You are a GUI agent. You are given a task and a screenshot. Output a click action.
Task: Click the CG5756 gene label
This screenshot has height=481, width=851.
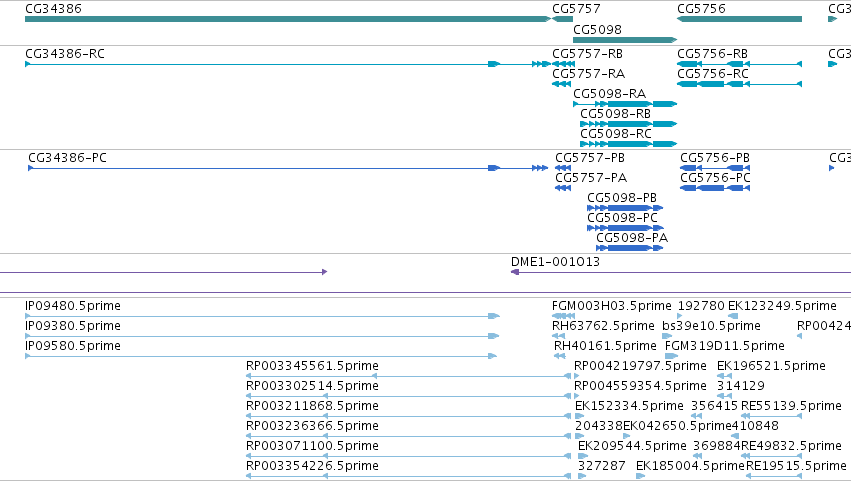701,9
